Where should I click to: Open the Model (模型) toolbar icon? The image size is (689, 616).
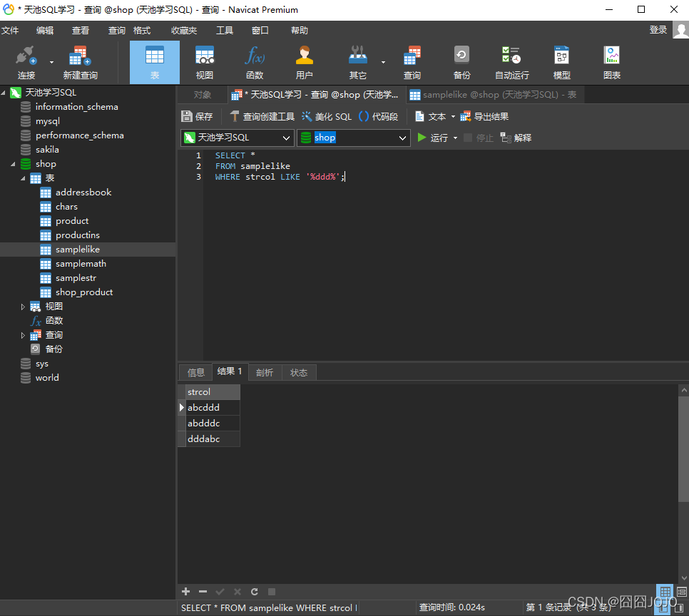(561, 63)
